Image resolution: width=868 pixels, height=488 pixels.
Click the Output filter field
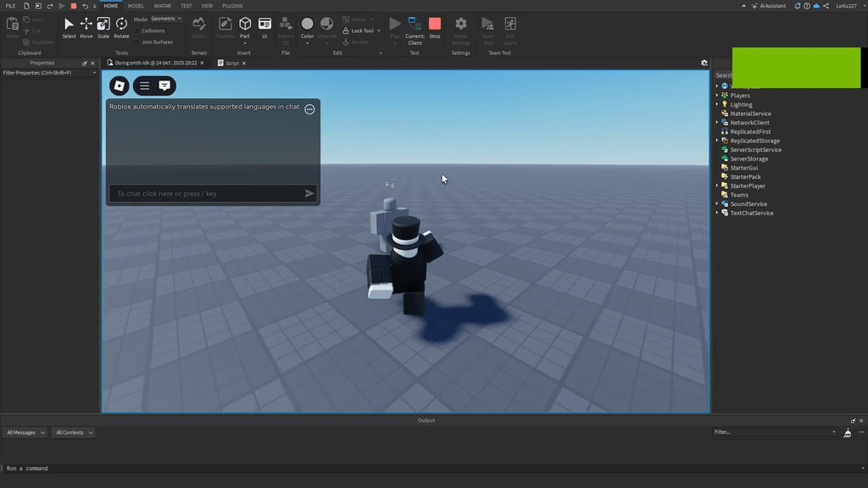pyautogui.click(x=774, y=432)
